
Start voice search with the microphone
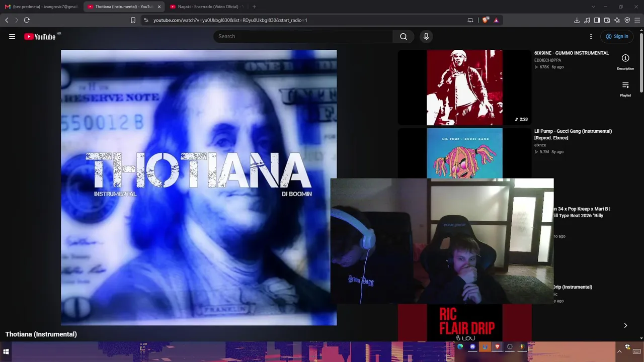click(x=426, y=36)
